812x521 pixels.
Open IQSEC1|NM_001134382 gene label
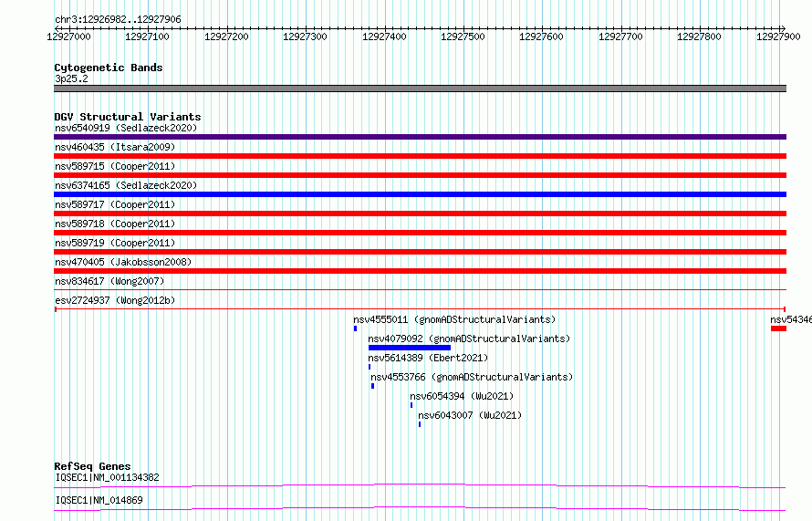tap(107, 477)
